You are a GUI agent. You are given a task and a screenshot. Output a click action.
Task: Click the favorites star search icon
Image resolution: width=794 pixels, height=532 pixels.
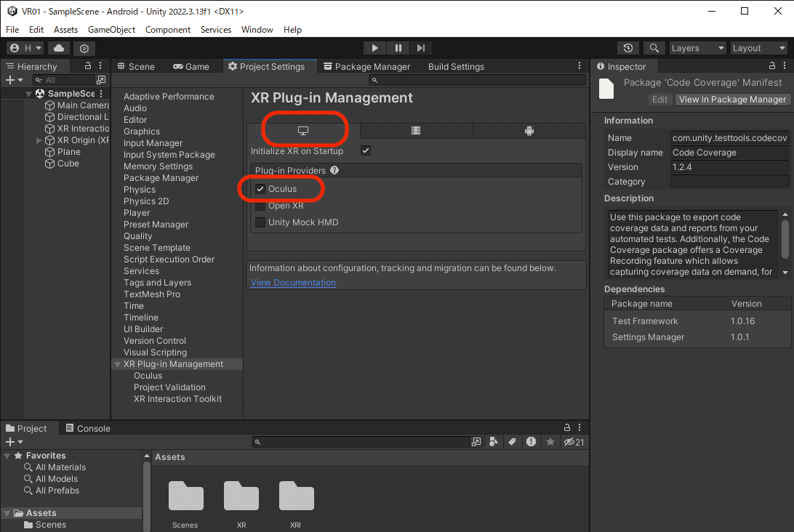pos(550,442)
